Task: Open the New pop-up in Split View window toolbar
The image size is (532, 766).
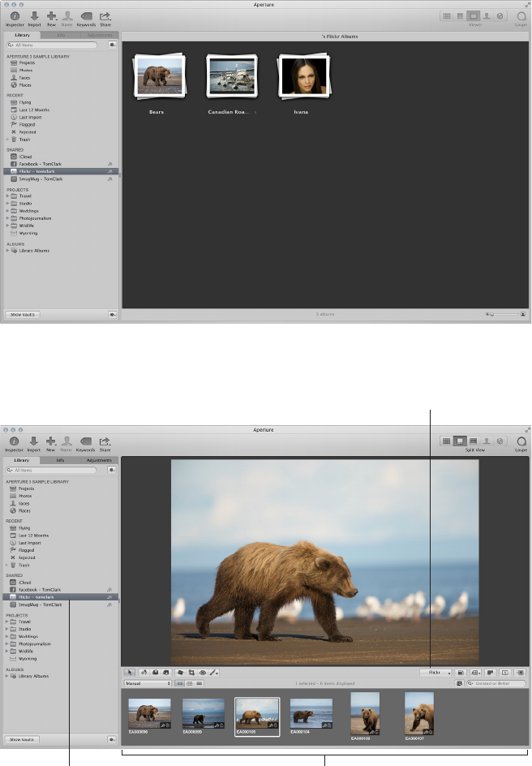Action: click(x=51, y=444)
